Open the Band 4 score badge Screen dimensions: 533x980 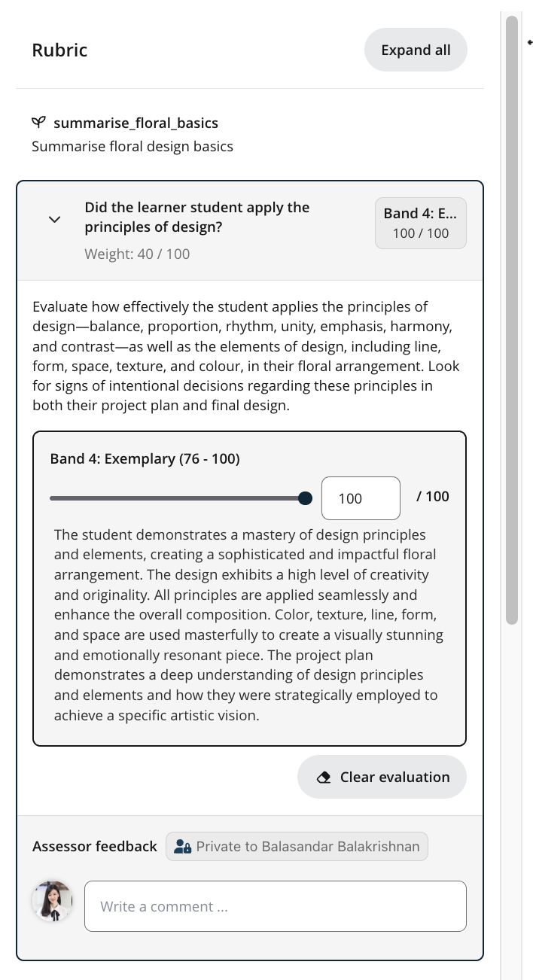point(420,223)
